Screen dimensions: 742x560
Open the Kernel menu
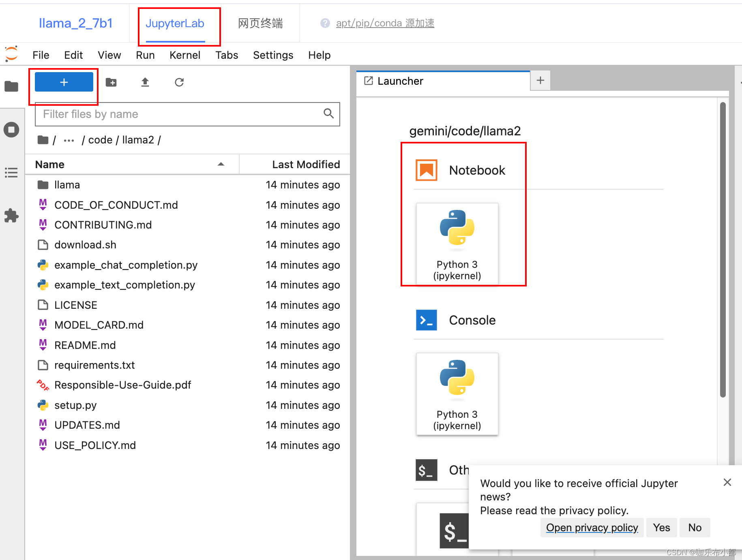point(185,55)
